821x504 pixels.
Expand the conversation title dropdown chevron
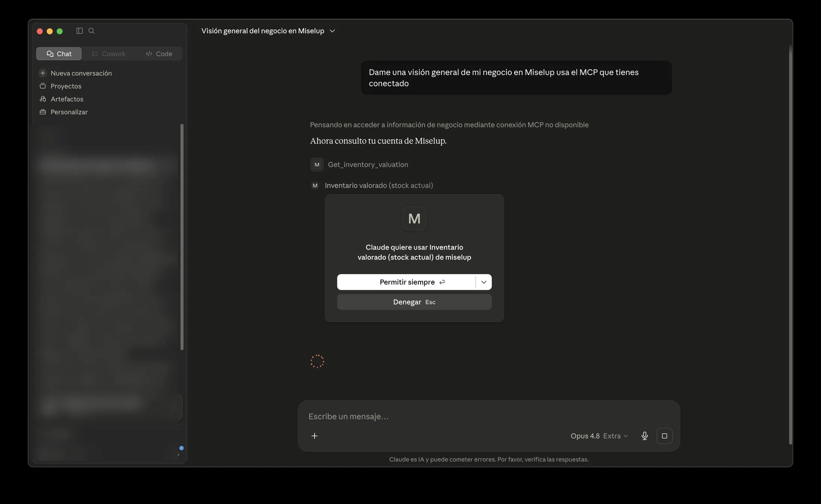(333, 31)
